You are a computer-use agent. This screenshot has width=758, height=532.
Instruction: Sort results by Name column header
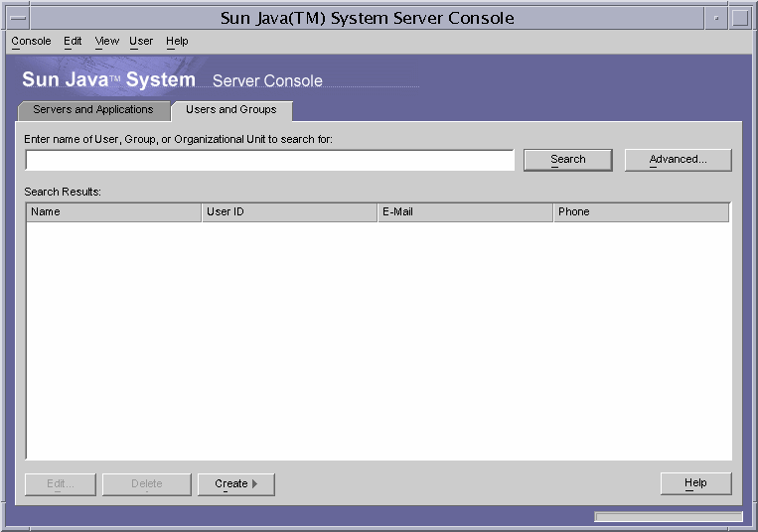point(113,212)
